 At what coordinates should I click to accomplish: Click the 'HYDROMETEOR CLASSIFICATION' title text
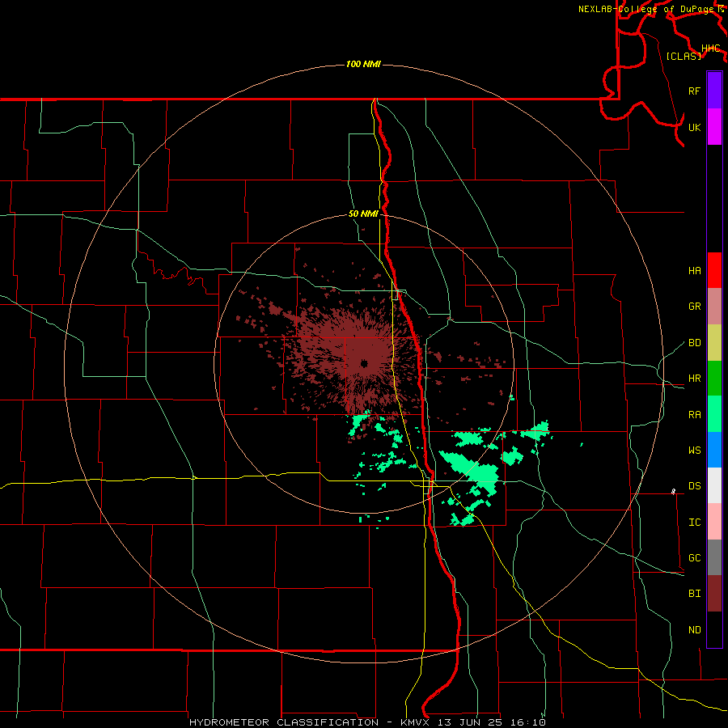[284, 722]
